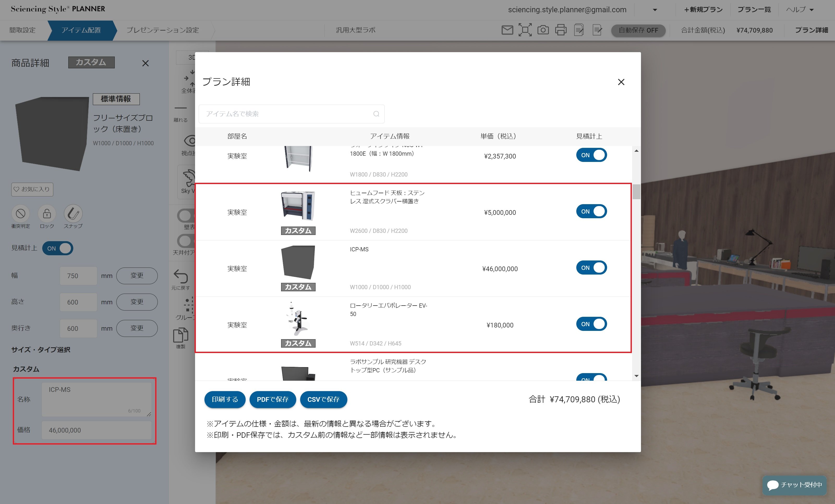Click the アイテム名で検索 search field
Image resolution: width=835 pixels, height=504 pixels.
tap(292, 114)
